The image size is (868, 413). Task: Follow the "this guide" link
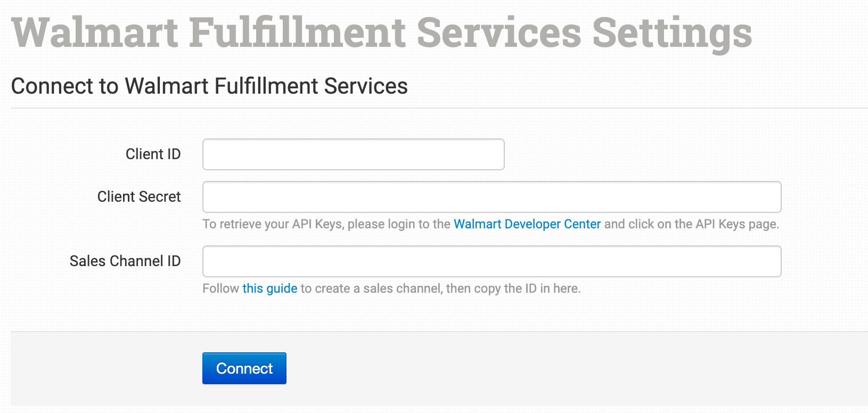click(270, 288)
